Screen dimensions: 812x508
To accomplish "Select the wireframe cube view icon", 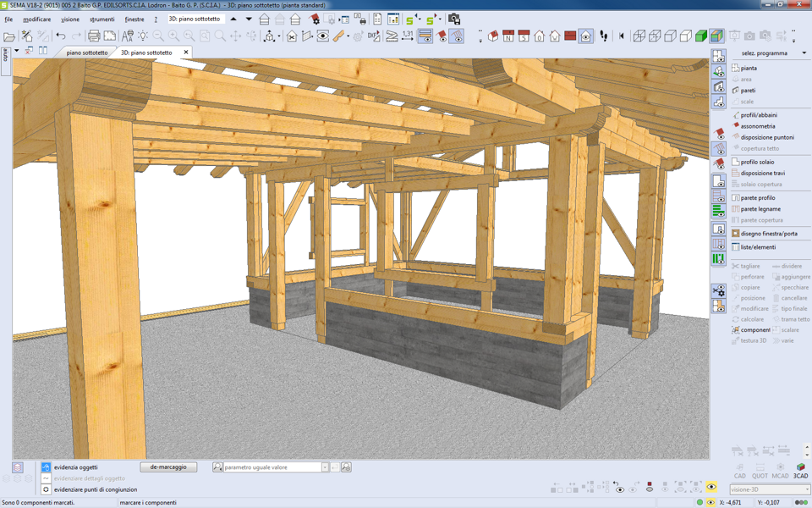I will [639, 36].
